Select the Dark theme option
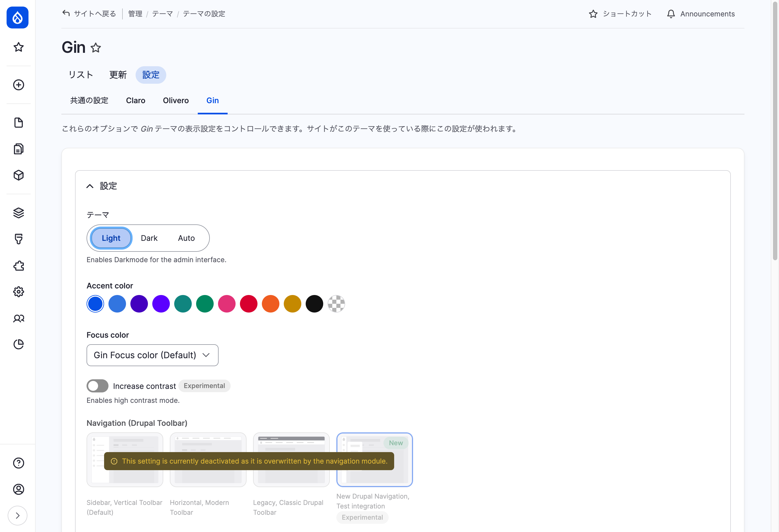 [x=149, y=238]
